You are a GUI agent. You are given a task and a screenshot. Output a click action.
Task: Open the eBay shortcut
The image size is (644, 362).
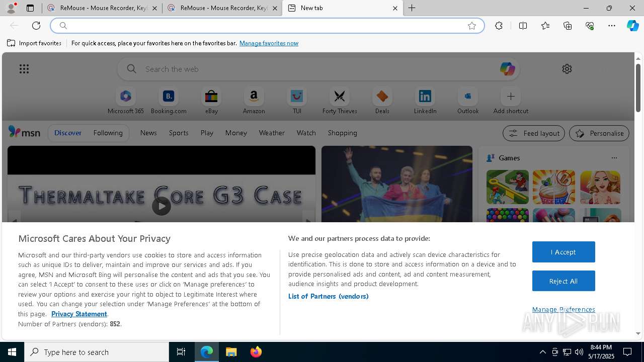point(211,101)
